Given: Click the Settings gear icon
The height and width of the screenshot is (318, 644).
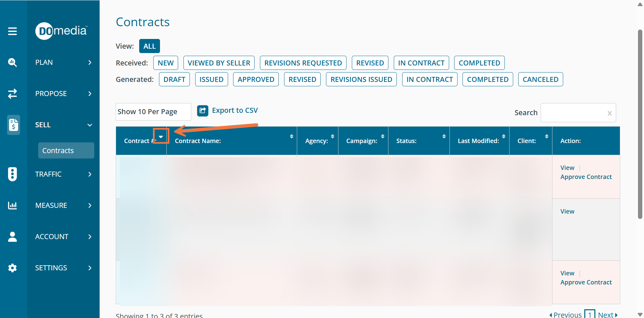Looking at the screenshot, I should 12,268.
